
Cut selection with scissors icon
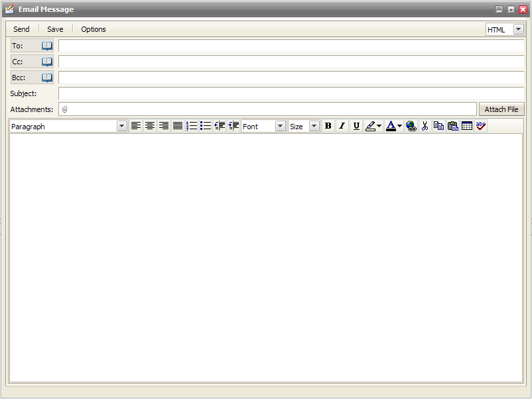tap(425, 126)
